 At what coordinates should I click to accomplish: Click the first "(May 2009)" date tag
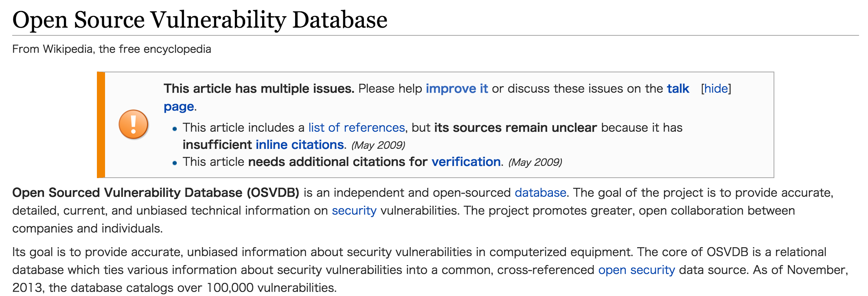(x=378, y=145)
